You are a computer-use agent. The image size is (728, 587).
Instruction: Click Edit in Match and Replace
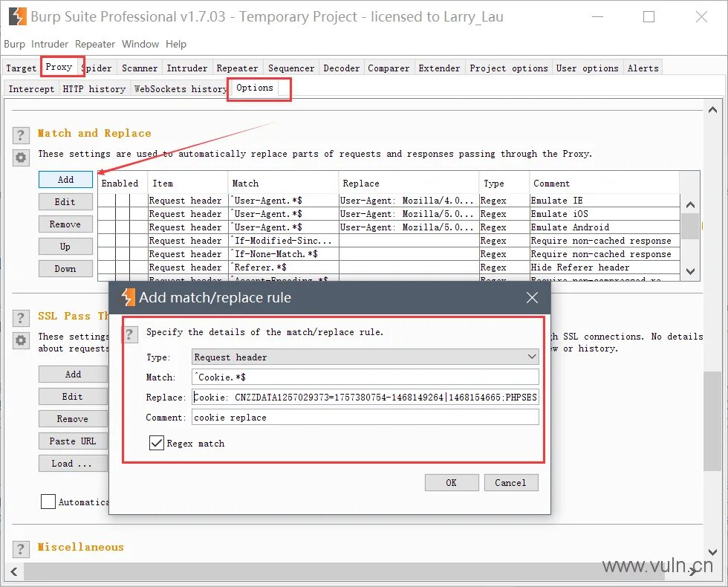tap(65, 202)
